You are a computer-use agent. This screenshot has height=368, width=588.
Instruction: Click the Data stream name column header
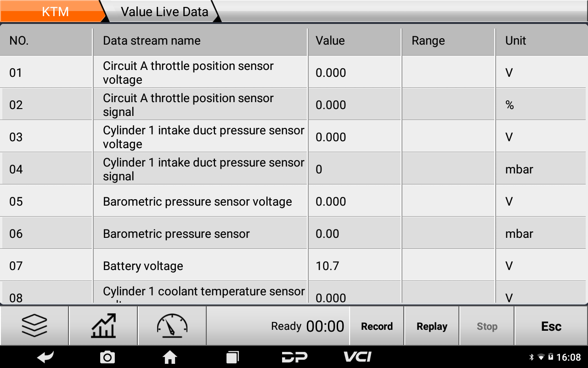point(200,41)
